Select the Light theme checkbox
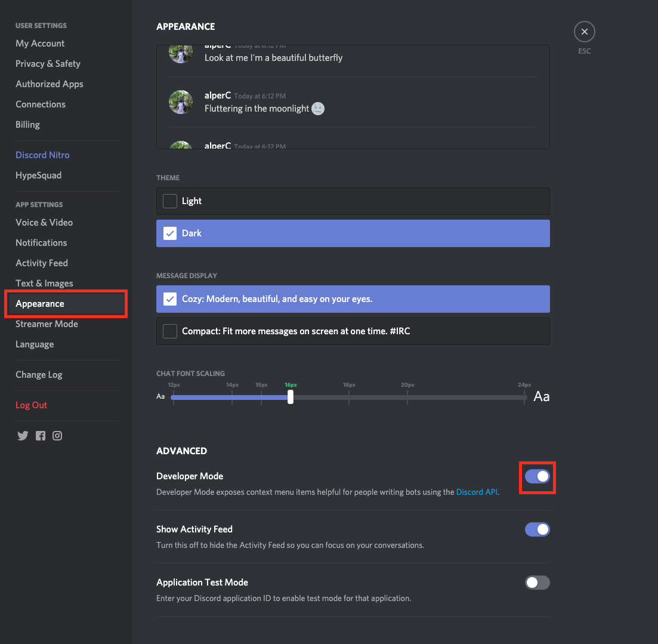 pos(170,201)
